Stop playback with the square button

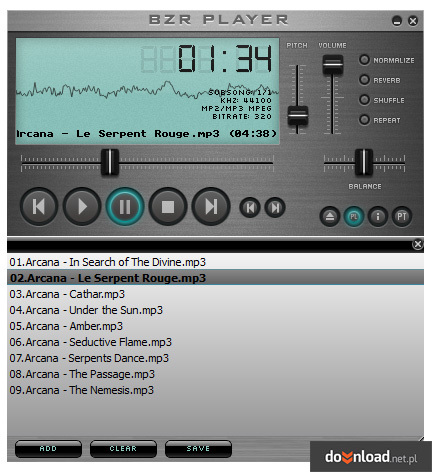click(x=168, y=207)
